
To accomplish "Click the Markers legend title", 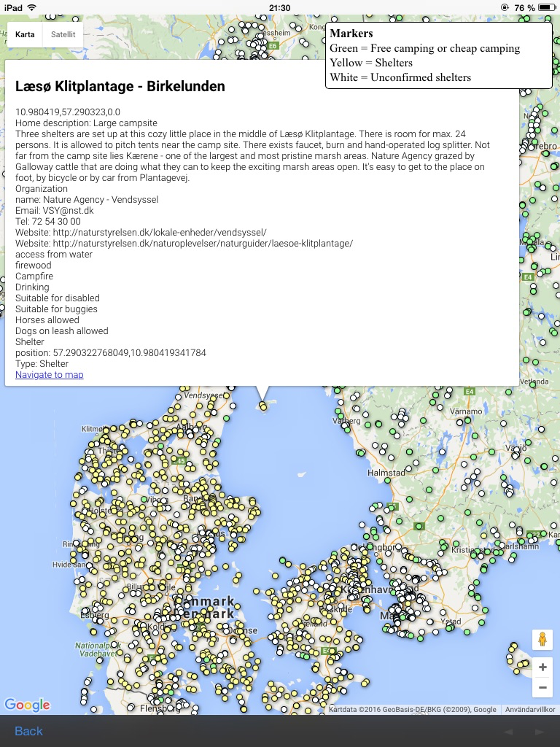I will click(x=351, y=34).
